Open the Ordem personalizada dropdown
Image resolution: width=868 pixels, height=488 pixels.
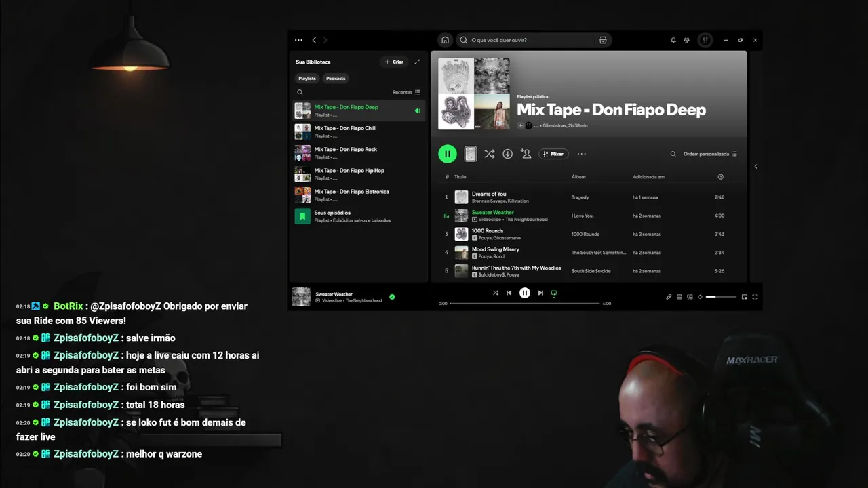pos(710,154)
